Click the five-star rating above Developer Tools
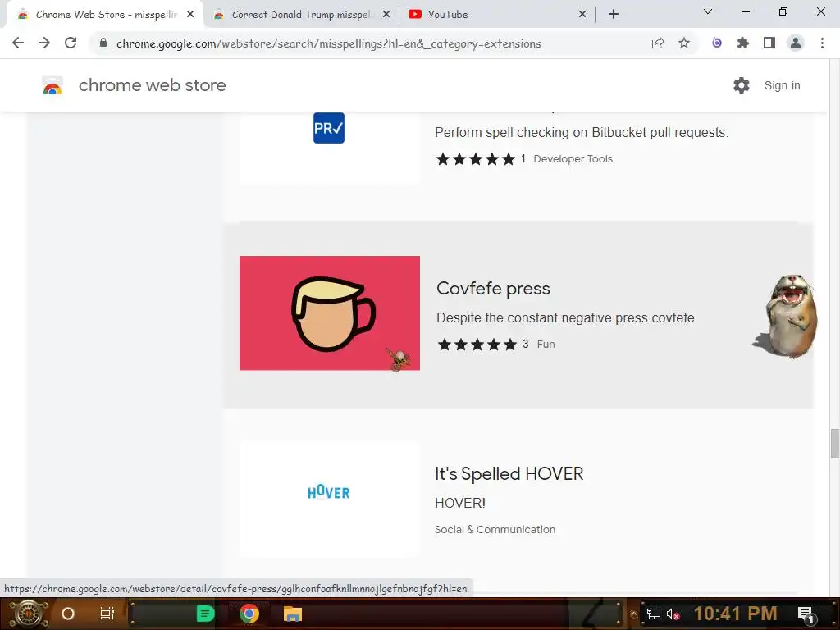Screen dimensions: 840x630 [475, 158]
